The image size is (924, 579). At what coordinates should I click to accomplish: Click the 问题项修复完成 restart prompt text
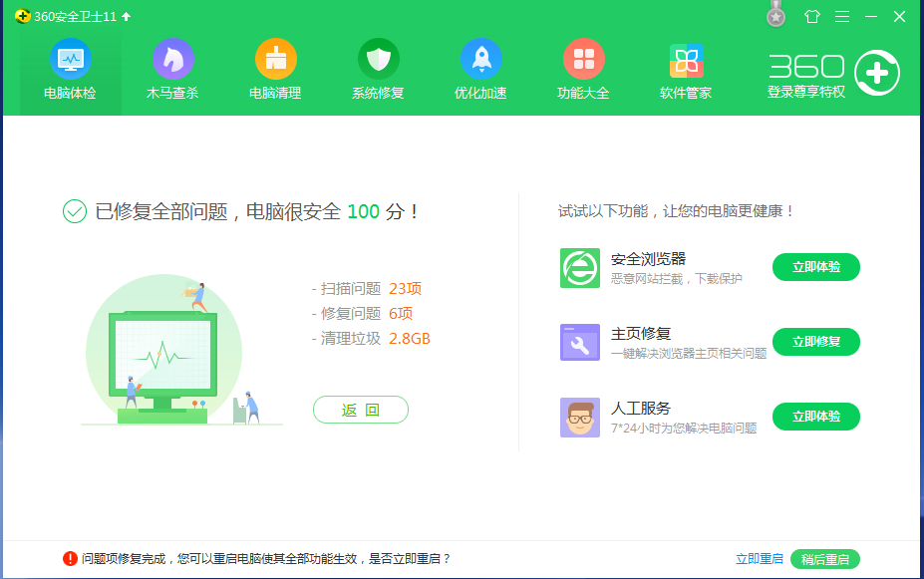(266, 559)
